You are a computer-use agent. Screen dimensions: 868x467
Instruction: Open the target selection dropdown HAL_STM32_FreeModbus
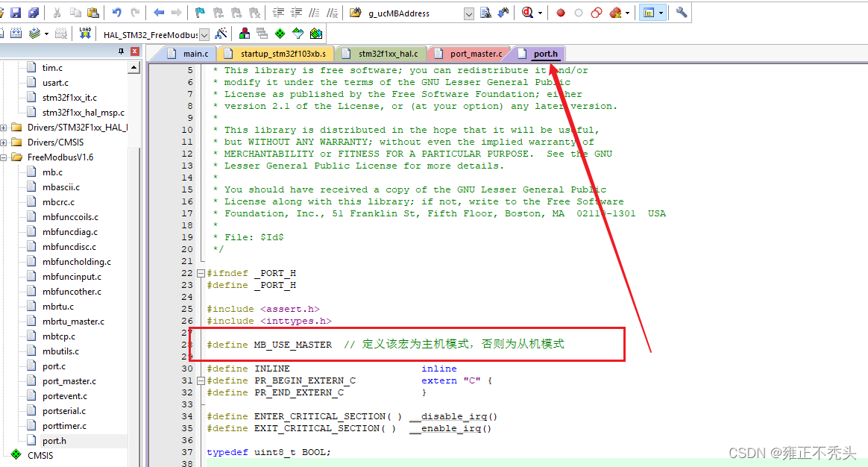204,35
